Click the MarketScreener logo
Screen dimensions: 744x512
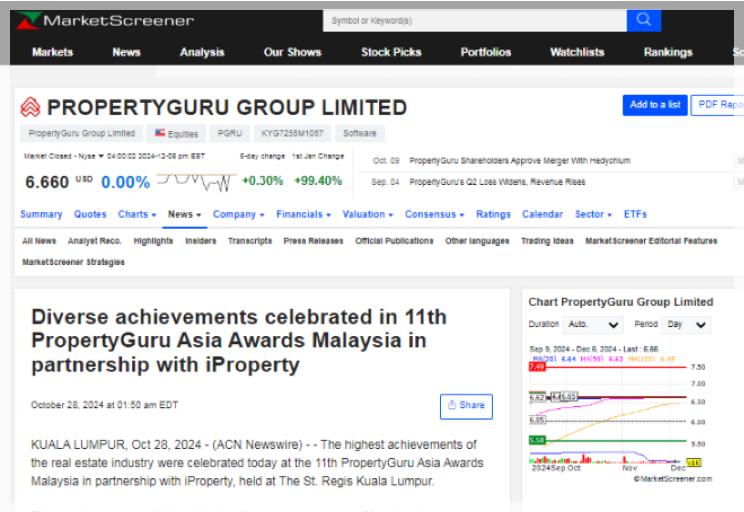pyautogui.click(x=105, y=20)
